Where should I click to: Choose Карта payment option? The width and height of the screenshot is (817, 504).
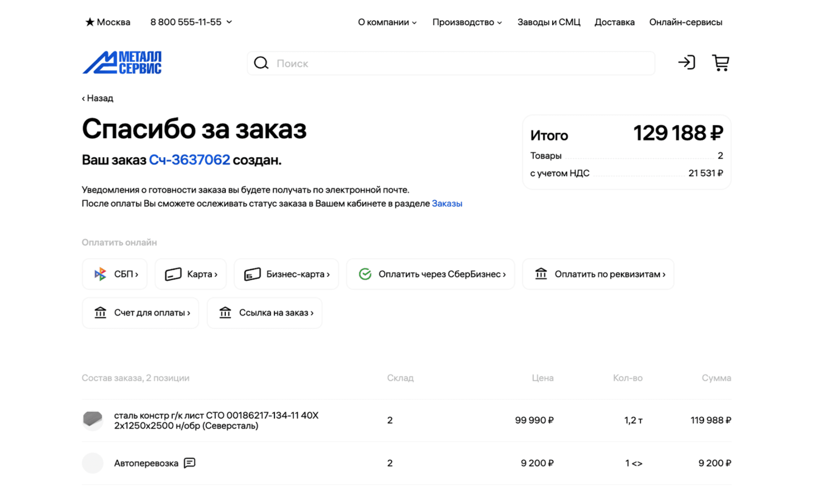pyautogui.click(x=191, y=274)
